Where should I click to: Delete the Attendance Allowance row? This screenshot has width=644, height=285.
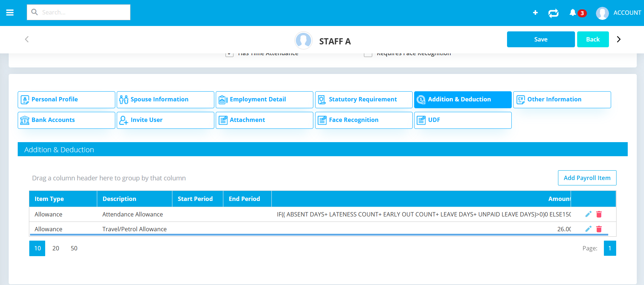point(599,214)
